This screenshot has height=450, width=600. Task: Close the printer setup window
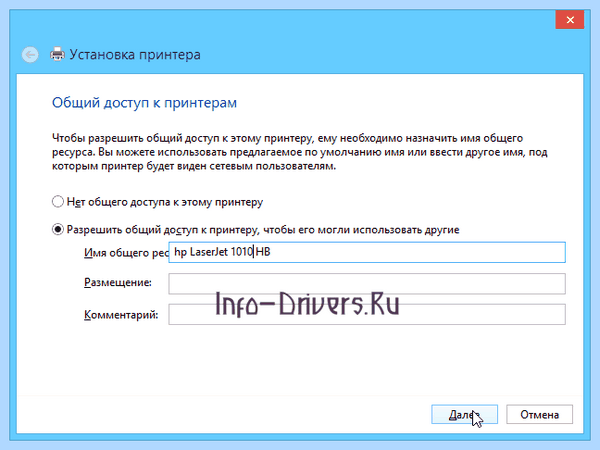point(570,20)
